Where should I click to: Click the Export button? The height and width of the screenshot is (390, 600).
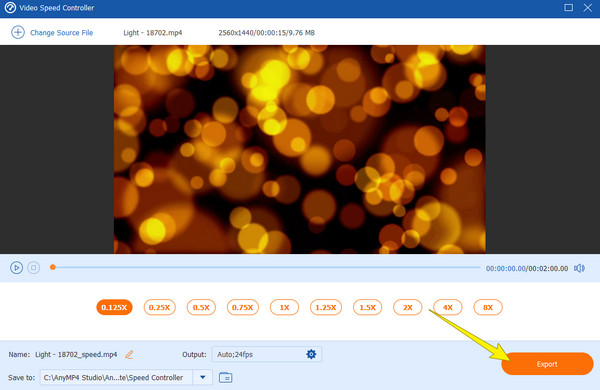[547, 364]
